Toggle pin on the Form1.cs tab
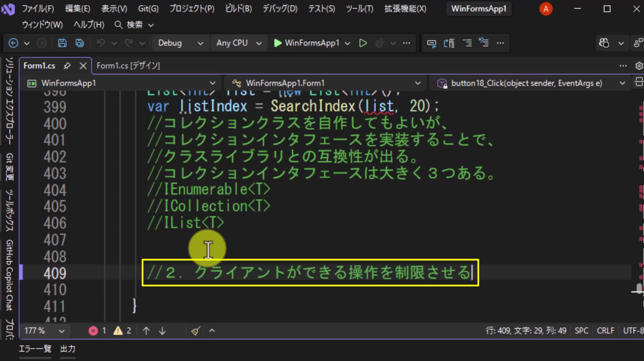 click(67, 66)
